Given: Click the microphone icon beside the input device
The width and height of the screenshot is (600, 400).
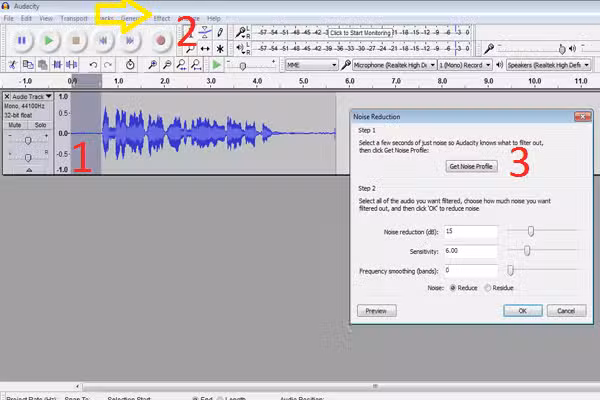Looking at the screenshot, I should 346,65.
